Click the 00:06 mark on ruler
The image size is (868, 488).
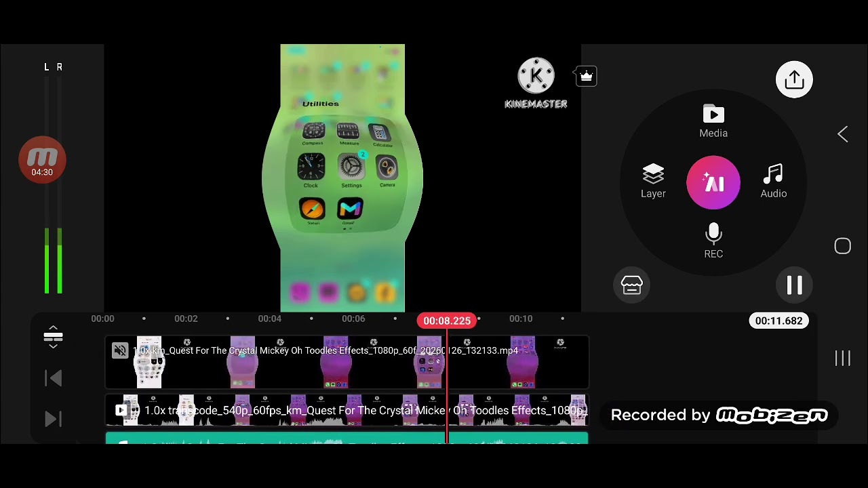pyautogui.click(x=353, y=319)
